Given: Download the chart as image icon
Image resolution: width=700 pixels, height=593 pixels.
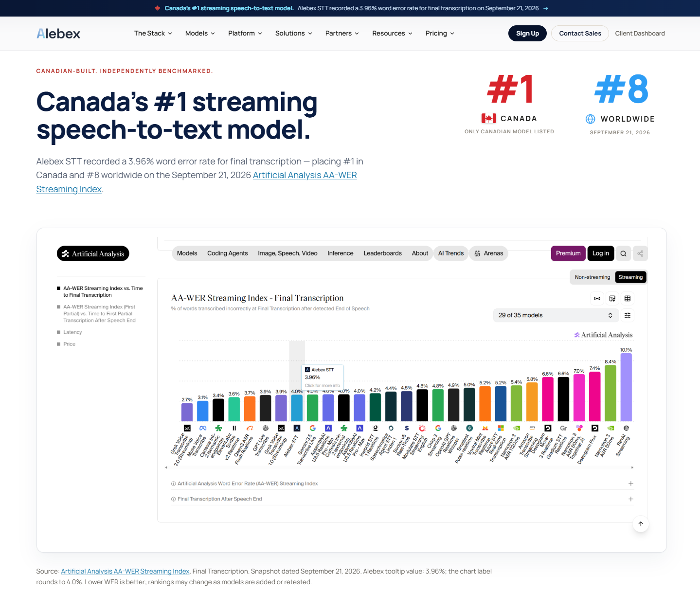Looking at the screenshot, I should 612,298.
